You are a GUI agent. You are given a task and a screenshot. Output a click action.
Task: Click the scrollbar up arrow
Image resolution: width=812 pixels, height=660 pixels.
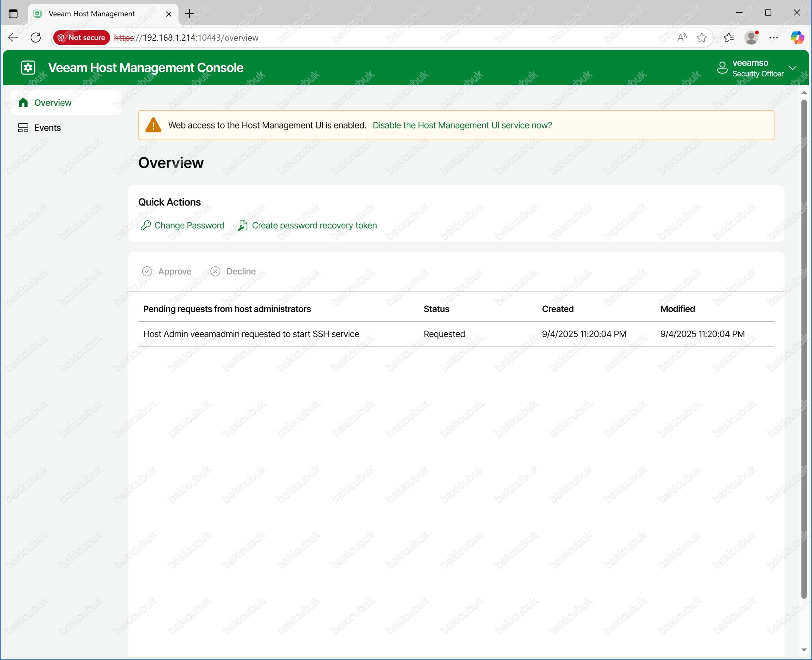pyautogui.click(x=804, y=92)
